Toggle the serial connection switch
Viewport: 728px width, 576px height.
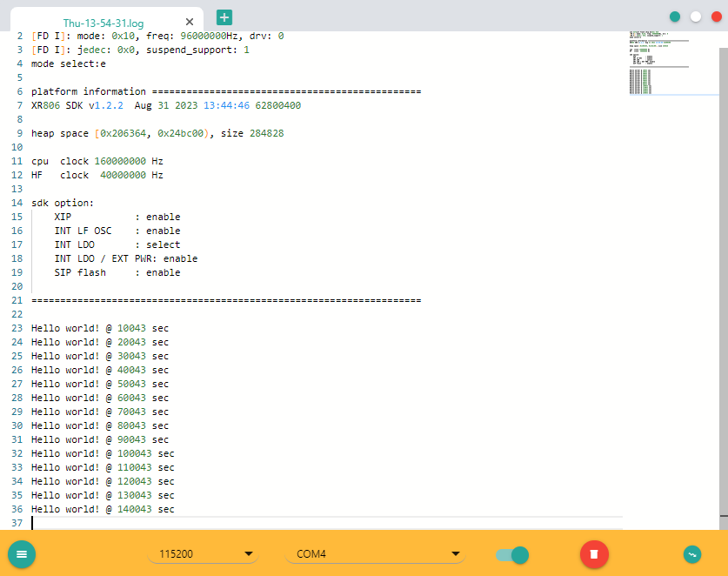(512, 554)
